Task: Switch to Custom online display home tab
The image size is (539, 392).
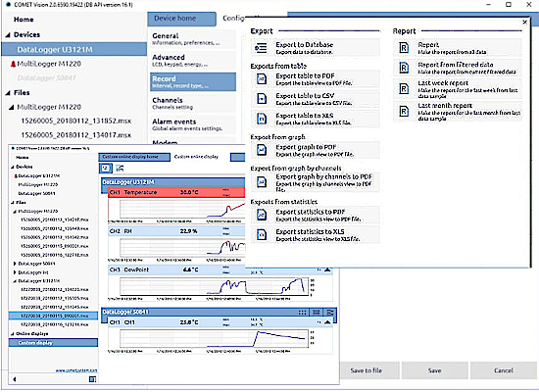Action: pyautogui.click(x=134, y=157)
